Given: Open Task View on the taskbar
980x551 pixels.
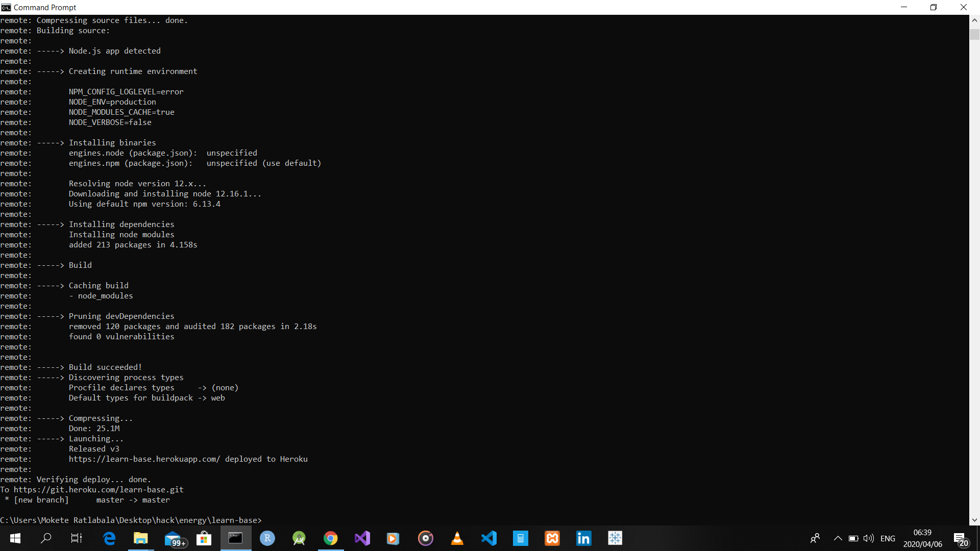Looking at the screenshot, I should 77,538.
